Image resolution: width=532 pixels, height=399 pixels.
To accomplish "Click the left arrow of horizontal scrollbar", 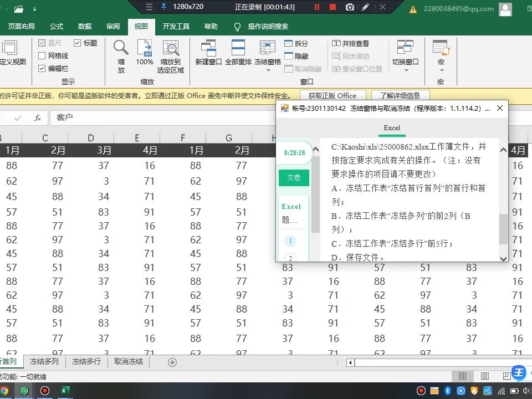I will click(350, 362).
